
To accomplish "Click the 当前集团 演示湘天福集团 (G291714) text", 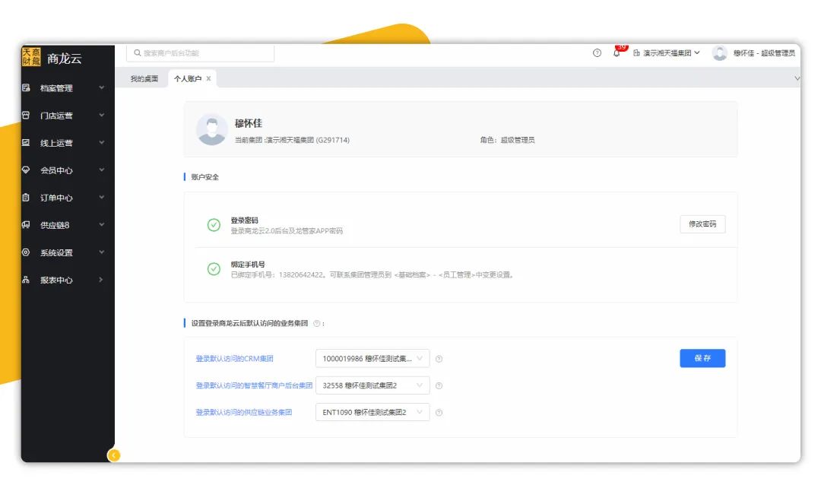I will tap(292, 140).
